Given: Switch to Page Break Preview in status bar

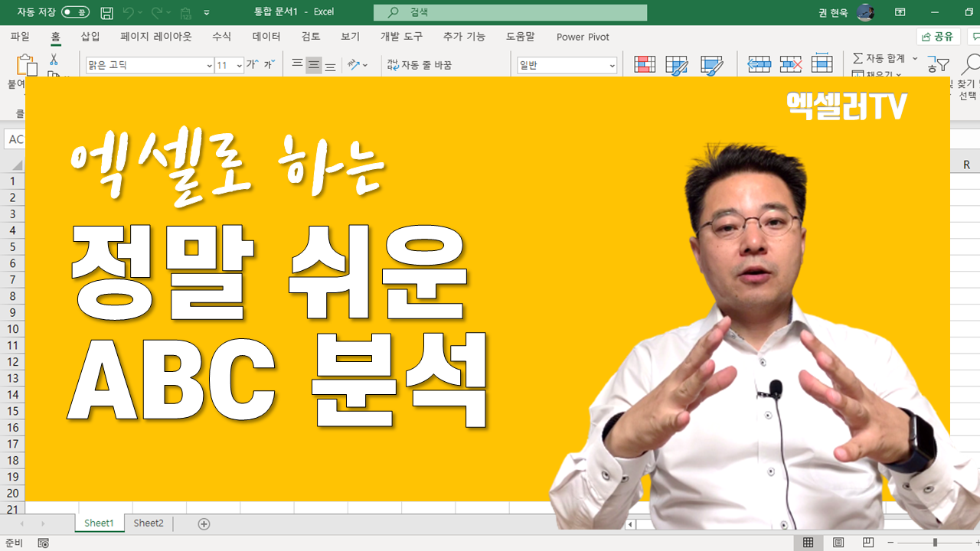Looking at the screenshot, I should [x=868, y=543].
